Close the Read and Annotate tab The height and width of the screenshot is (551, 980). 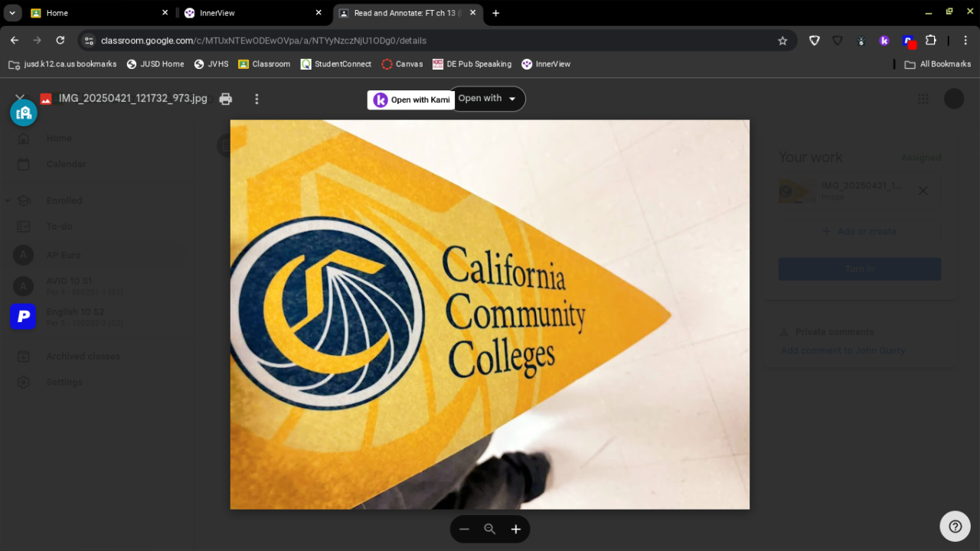[x=472, y=13]
